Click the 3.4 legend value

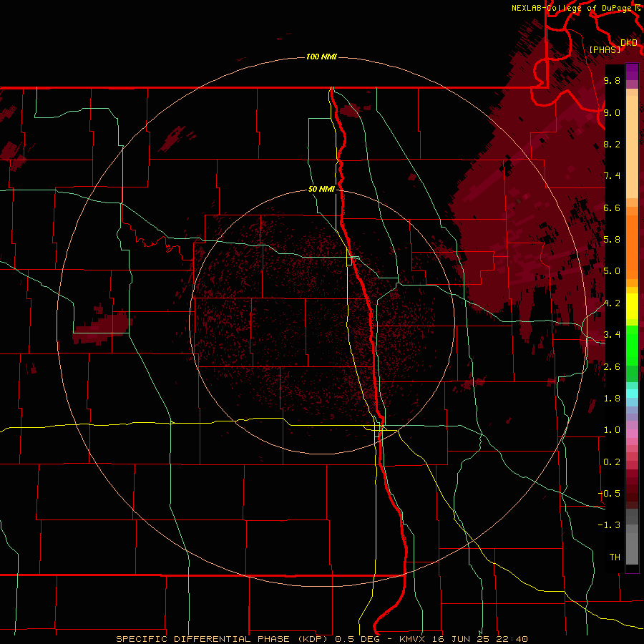tap(612, 335)
